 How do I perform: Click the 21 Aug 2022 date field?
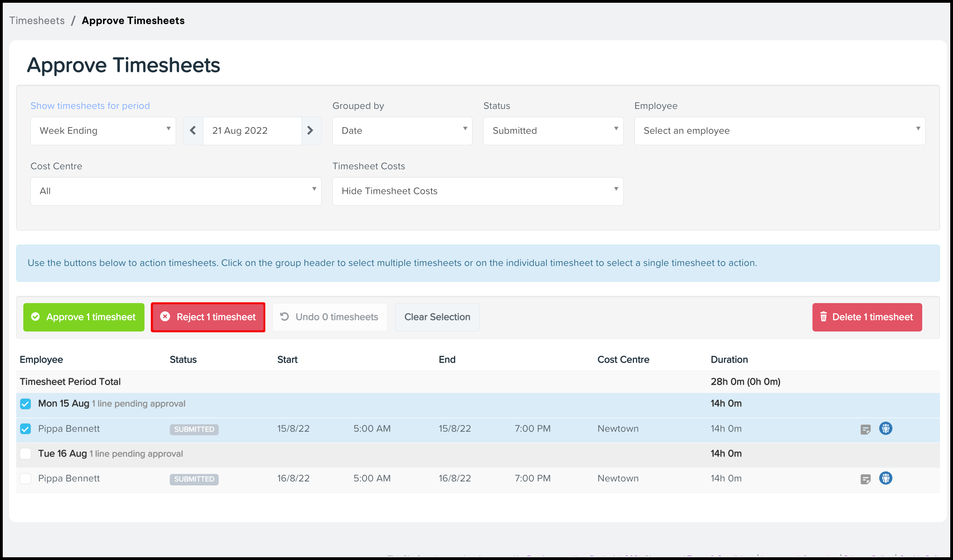(x=252, y=131)
